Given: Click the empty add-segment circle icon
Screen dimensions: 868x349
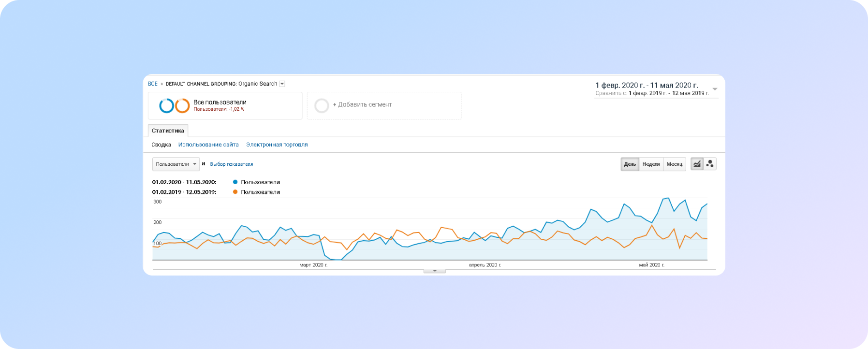Looking at the screenshot, I should (x=322, y=105).
